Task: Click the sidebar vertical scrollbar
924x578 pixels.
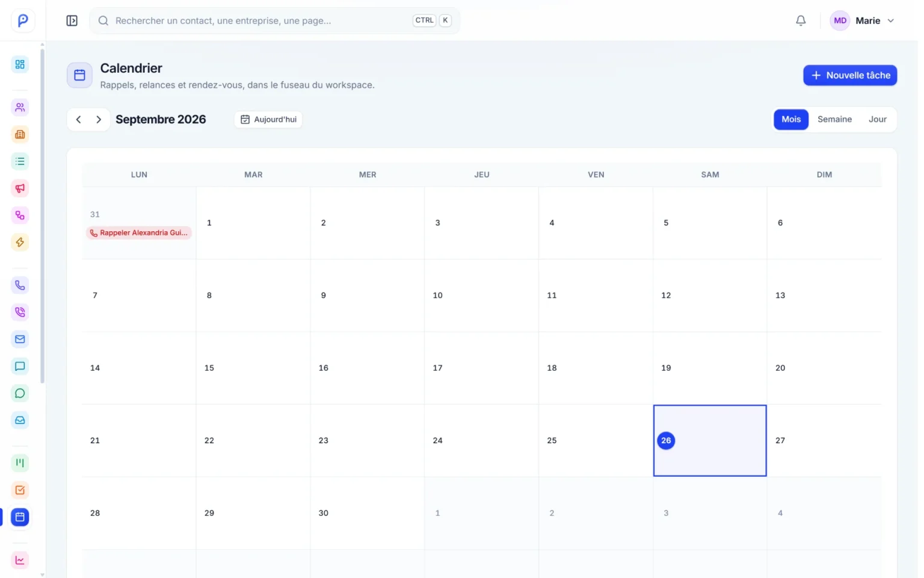Action: click(42, 216)
